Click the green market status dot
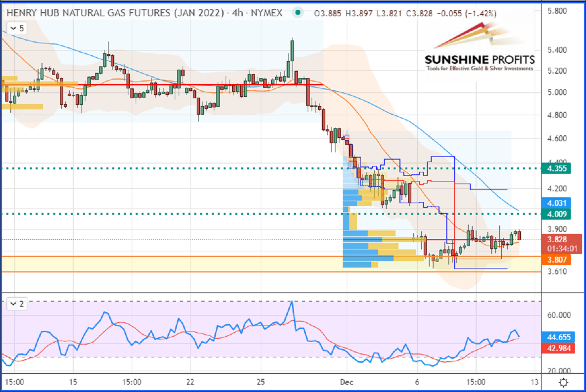This screenshot has width=586, height=392. (297, 13)
